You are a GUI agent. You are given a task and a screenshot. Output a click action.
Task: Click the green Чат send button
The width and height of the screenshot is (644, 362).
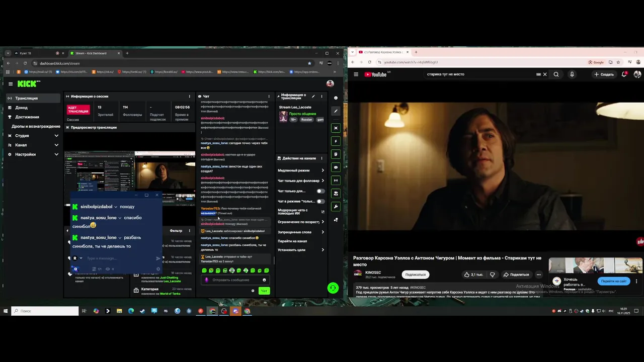[264, 291]
